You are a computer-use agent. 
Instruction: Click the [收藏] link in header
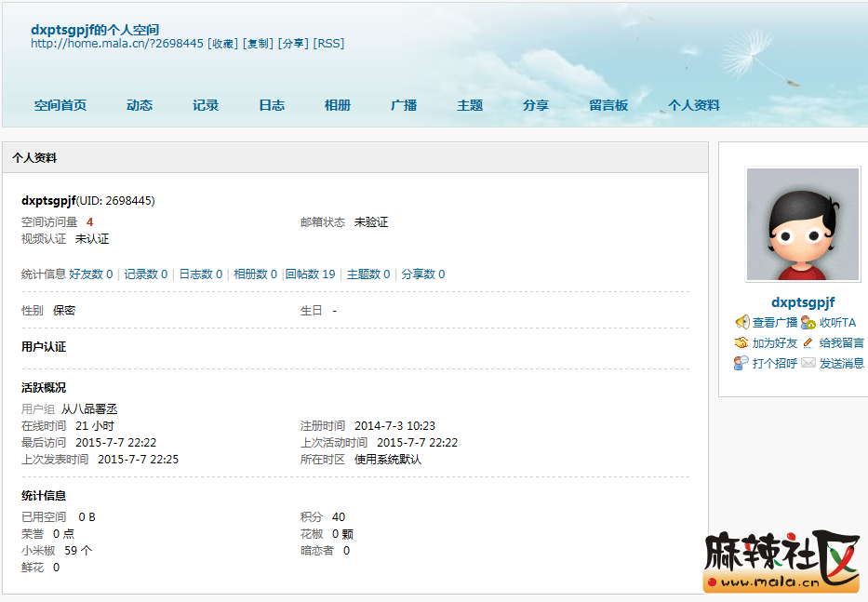(x=222, y=44)
